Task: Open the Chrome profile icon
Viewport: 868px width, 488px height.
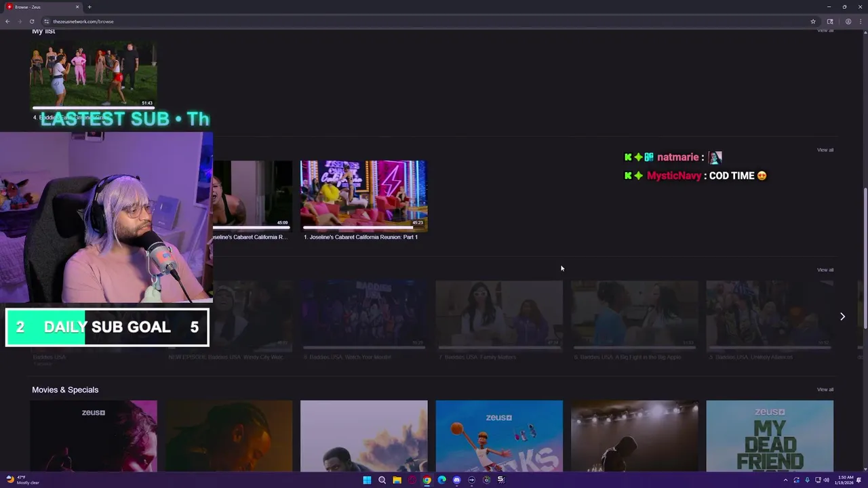Action: click(848, 21)
